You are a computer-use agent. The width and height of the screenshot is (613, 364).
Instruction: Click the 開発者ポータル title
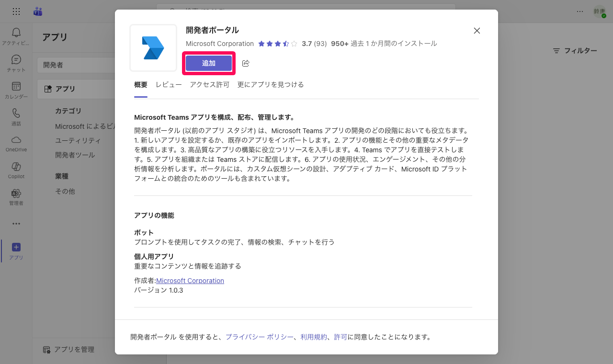(x=212, y=30)
